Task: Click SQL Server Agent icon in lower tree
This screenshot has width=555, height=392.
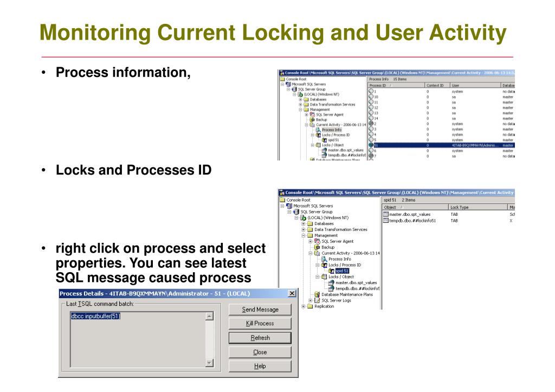Action: [x=316, y=241]
